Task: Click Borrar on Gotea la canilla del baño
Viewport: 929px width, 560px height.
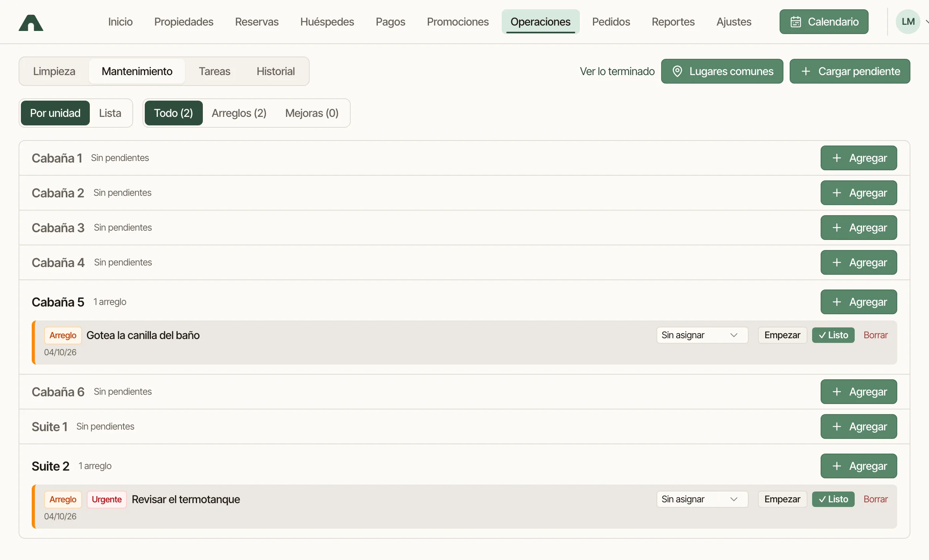Action: coord(876,335)
